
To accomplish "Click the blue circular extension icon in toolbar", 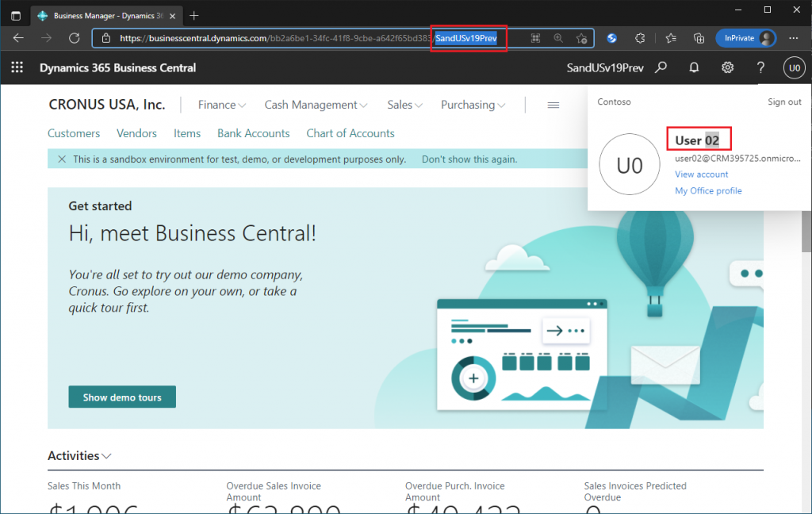I will [611, 38].
